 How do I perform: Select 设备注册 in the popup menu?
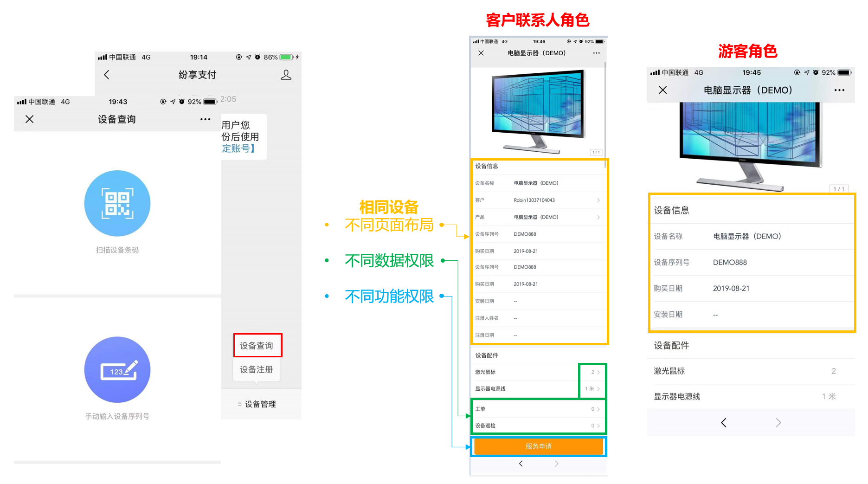(x=257, y=369)
